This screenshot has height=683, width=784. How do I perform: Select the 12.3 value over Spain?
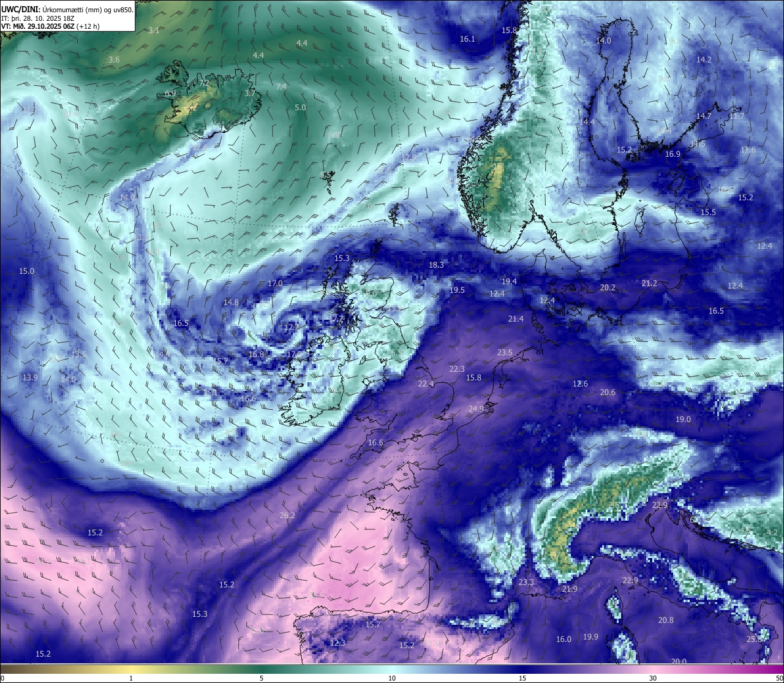coord(337,643)
